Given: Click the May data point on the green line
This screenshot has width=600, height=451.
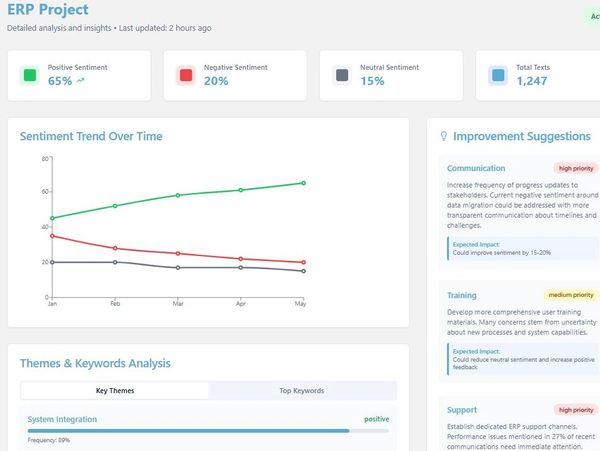Looking at the screenshot, I should click(x=303, y=183).
